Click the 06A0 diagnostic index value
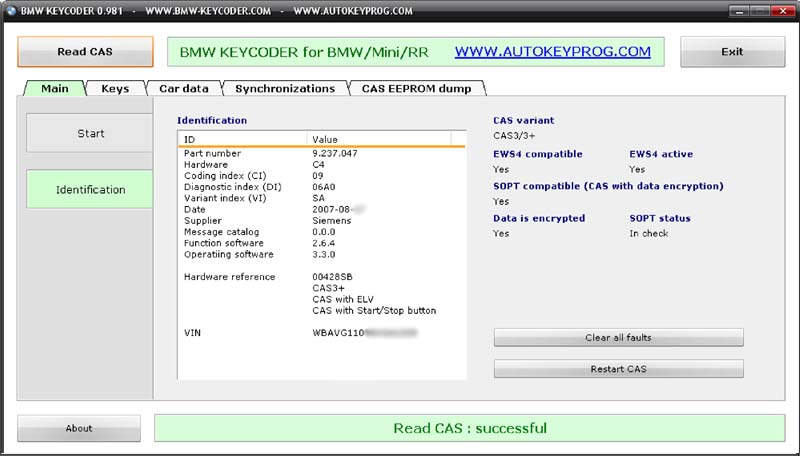Image resolution: width=800 pixels, height=456 pixels. 324,187
